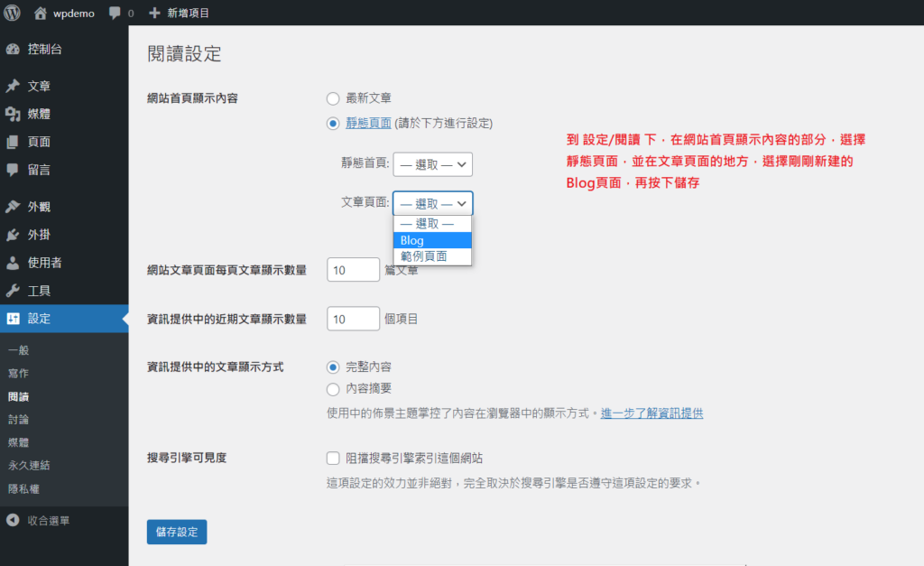Enable 阻擋搜尋引擎索引這個網站 checkbox
This screenshot has width=924, height=566.
[x=333, y=458]
